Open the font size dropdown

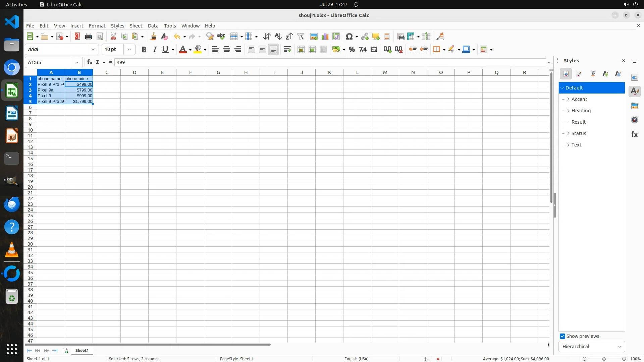129,50
